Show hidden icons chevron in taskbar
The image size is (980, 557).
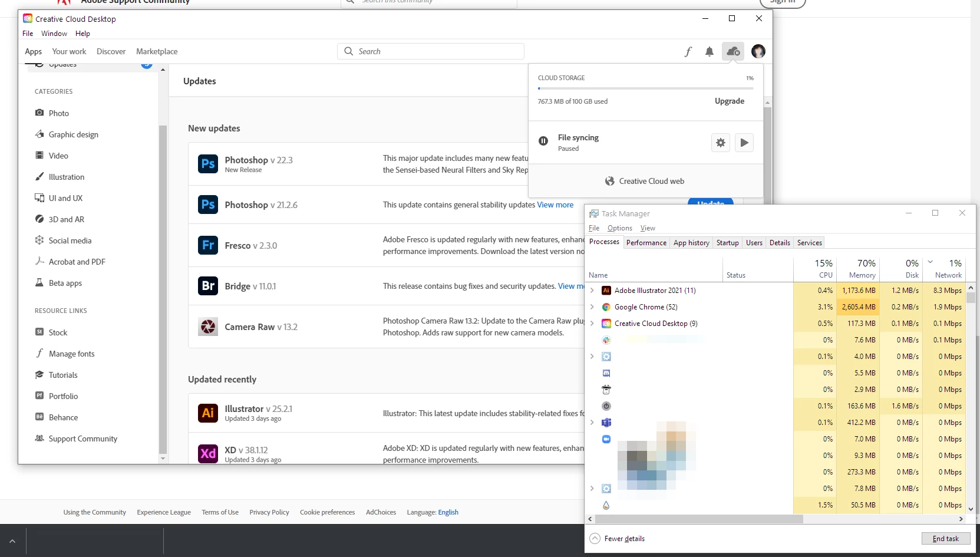point(12,540)
